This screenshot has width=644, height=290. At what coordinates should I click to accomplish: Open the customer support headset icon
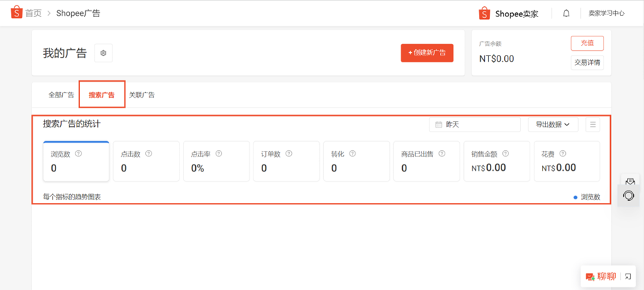[x=628, y=197]
